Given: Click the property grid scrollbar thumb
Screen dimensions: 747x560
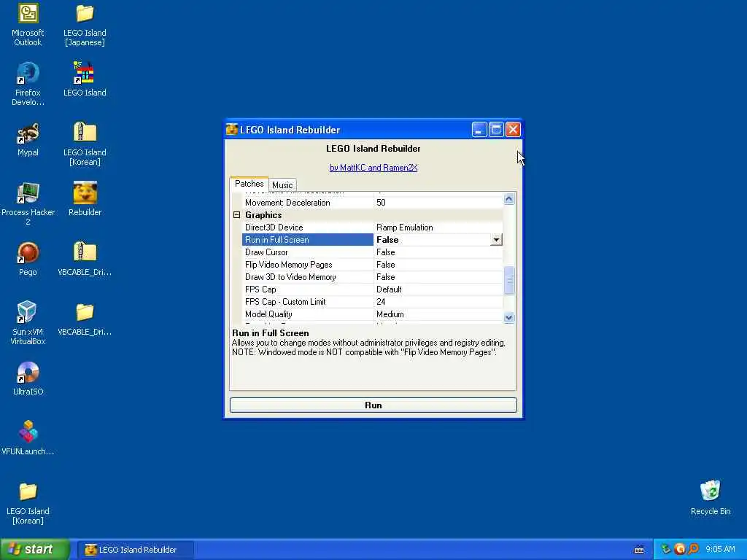Looking at the screenshot, I should click(508, 281).
